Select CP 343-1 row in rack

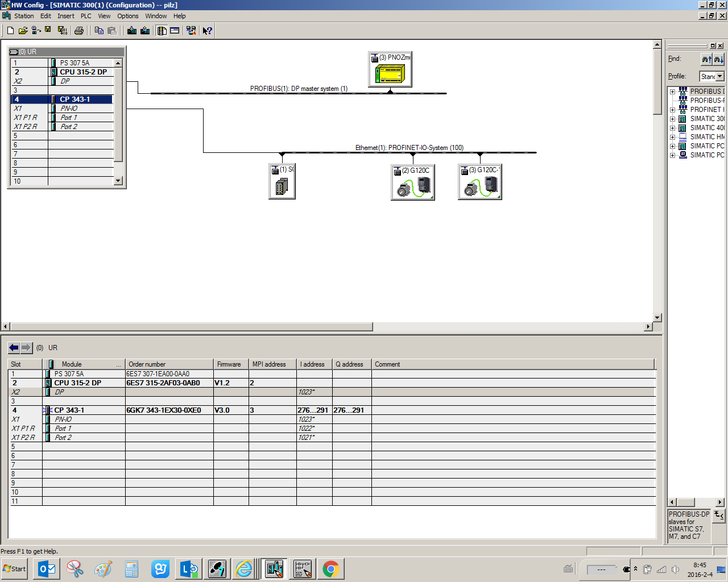tap(63, 99)
